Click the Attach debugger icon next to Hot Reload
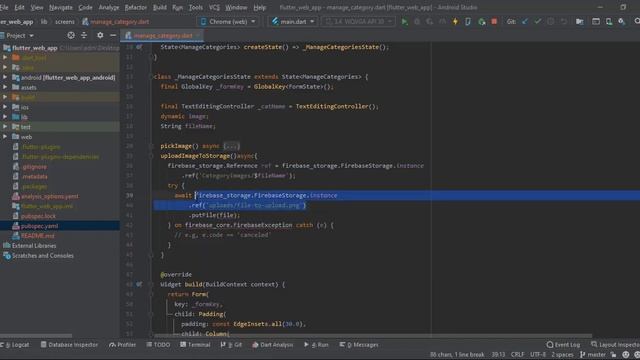Image resolution: width=640 pixels, height=360 pixels. [468, 22]
